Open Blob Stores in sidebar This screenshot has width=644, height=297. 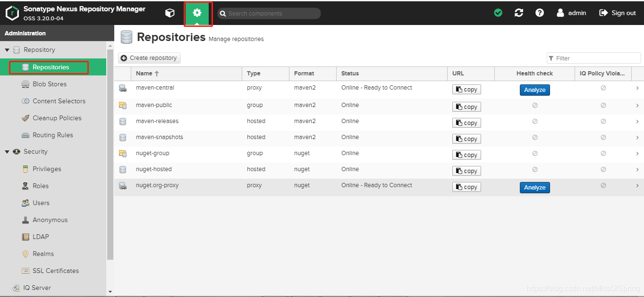[53, 84]
